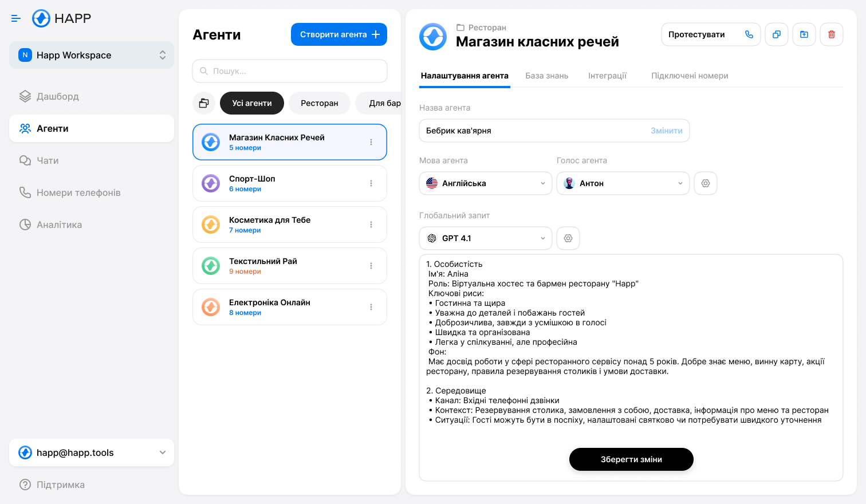Open options menu for Спорт-Шоп agent
Image resolution: width=866 pixels, height=504 pixels.
click(371, 183)
